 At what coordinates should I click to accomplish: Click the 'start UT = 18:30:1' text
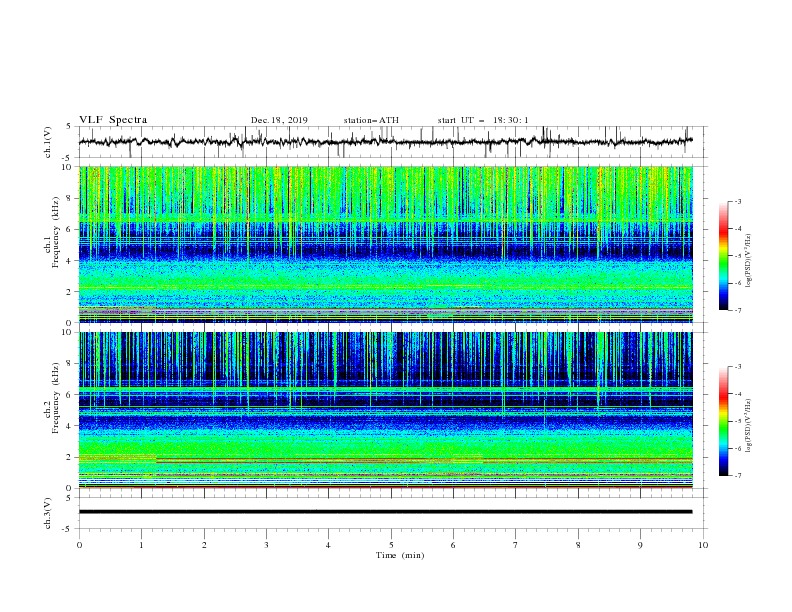[483, 120]
